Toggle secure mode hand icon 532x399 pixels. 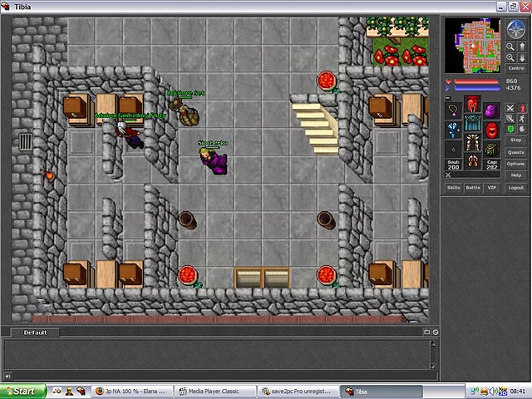[522, 129]
